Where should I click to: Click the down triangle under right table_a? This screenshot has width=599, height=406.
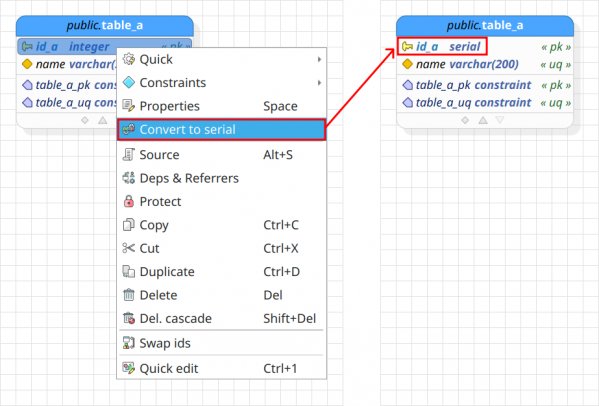coord(500,120)
